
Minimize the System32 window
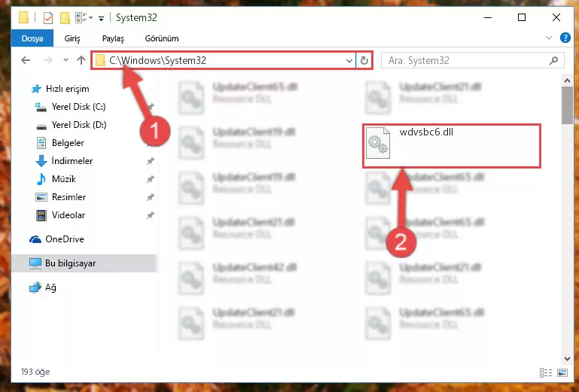[488, 17]
